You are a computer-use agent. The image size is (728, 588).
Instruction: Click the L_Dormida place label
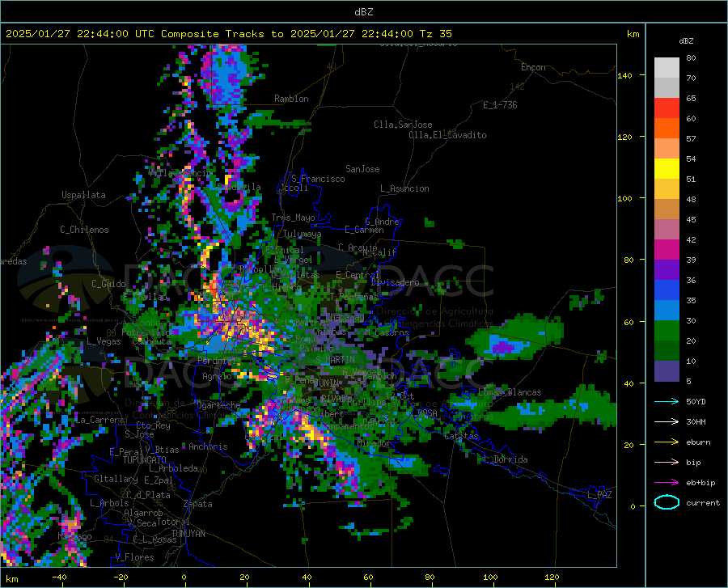coord(505,459)
